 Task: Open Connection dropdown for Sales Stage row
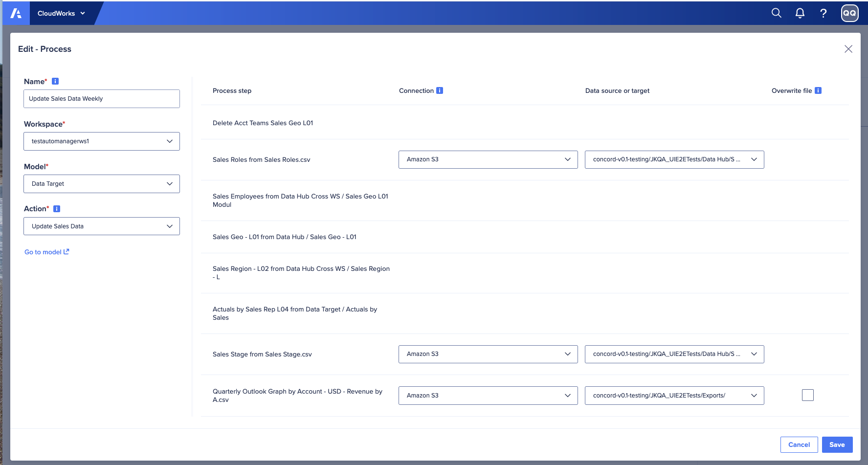488,354
